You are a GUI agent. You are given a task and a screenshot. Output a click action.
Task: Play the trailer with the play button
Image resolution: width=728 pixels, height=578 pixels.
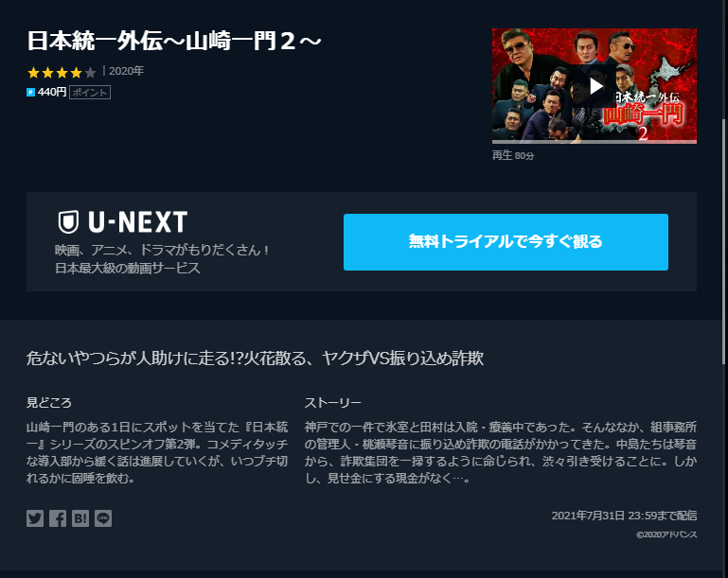(595, 86)
